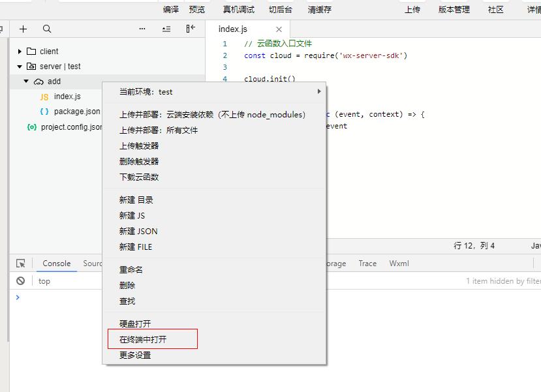Activate the inspect element picker icon
541x392 pixels.
click(x=21, y=264)
